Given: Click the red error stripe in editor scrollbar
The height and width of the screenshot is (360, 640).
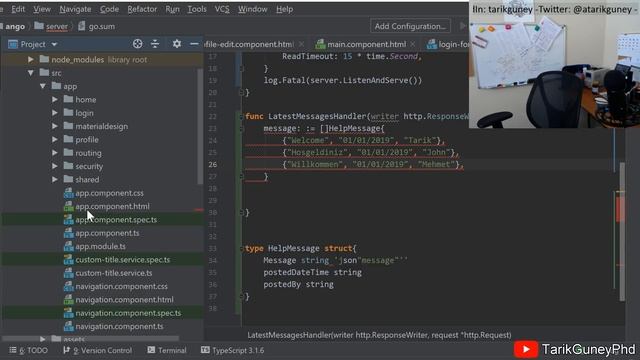Looking at the screenshot, I should [x=620, y=209].
